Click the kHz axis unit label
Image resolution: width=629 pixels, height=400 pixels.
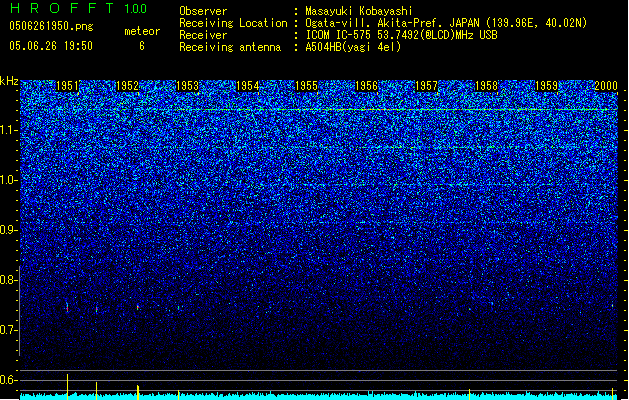pyautogui.click(x=9, y=81)
